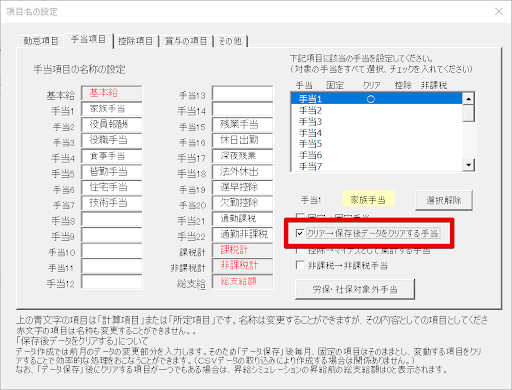This screenshot has width=512, height=390.
Task: Click the 選択解除 button
Action: click(444, 200)
